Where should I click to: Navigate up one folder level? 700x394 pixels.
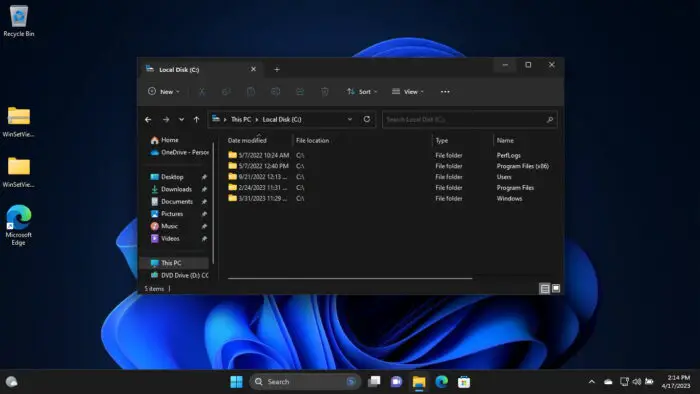click(x=196, y=120)
